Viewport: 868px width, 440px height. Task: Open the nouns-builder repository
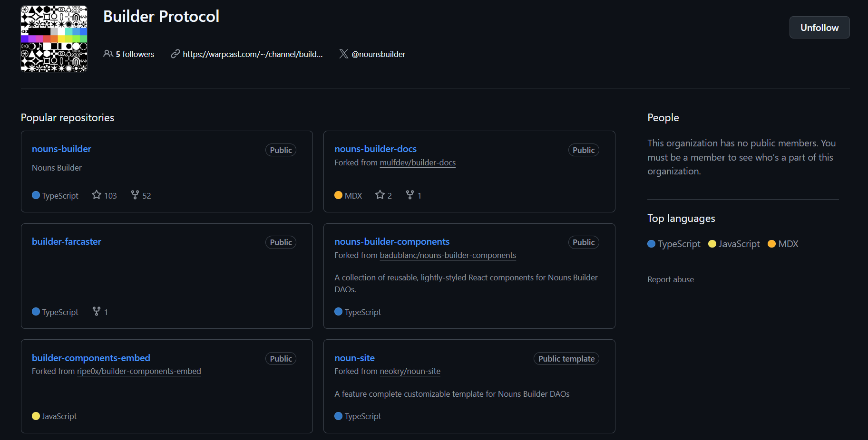[x=61, y=149]
